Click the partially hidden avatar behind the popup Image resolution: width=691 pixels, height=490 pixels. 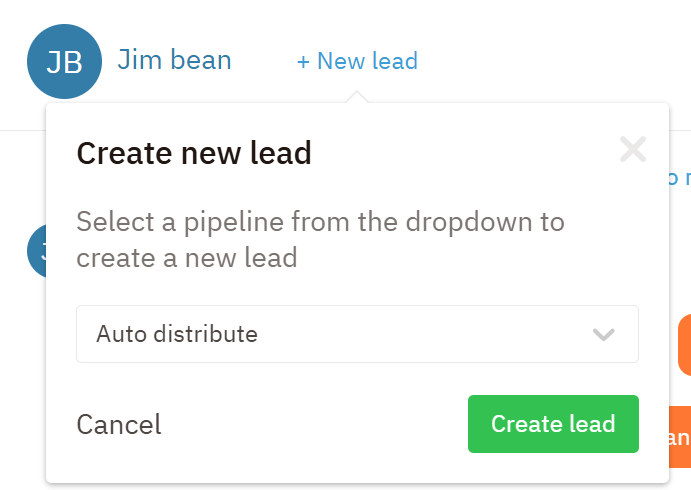(x=36, y=250)
